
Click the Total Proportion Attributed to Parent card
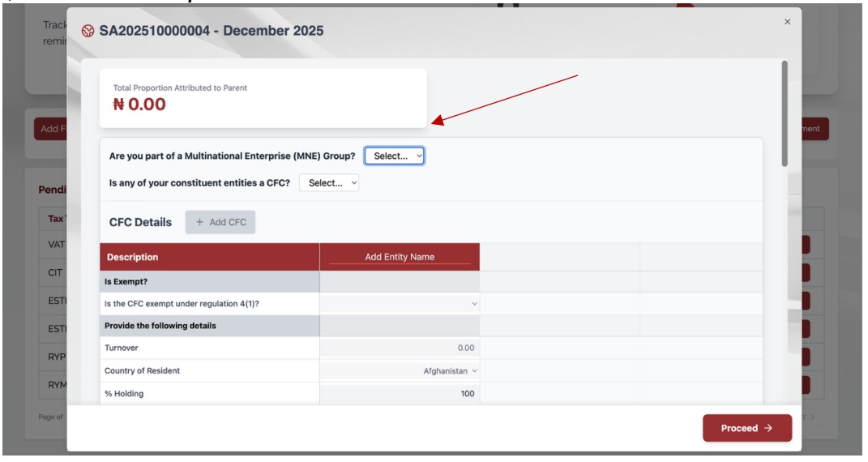point(263,97)
